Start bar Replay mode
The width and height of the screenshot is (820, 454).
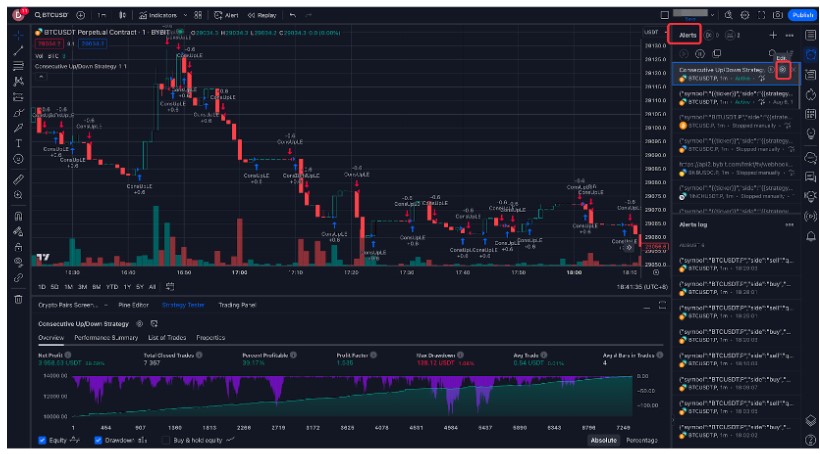point(262,15)
